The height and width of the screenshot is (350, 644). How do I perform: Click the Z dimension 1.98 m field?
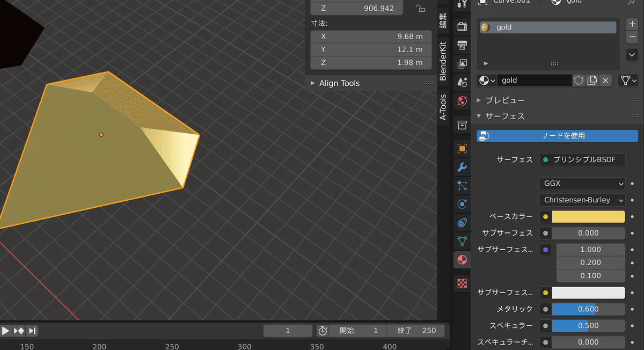coord(371,62)
